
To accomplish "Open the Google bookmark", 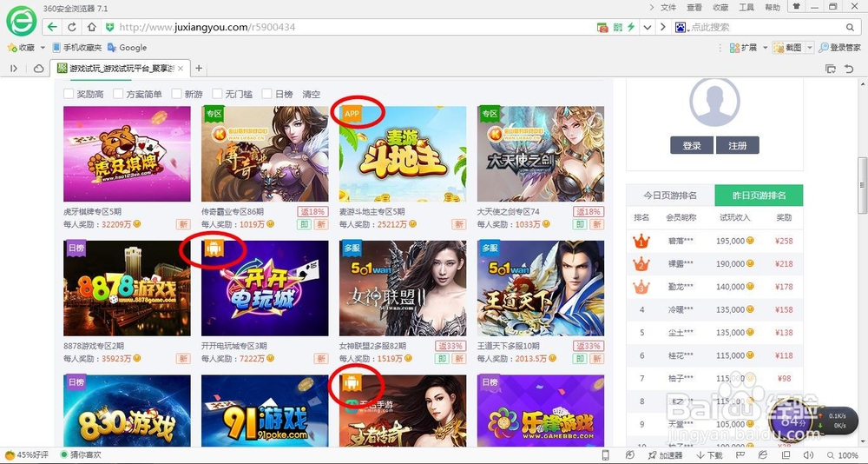I will [127, 48].
